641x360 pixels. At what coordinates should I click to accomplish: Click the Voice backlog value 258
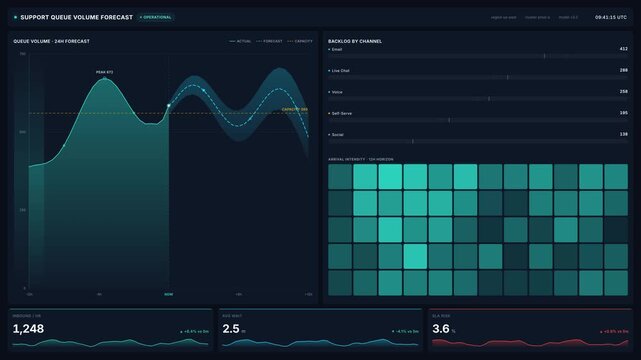[623, 91]
